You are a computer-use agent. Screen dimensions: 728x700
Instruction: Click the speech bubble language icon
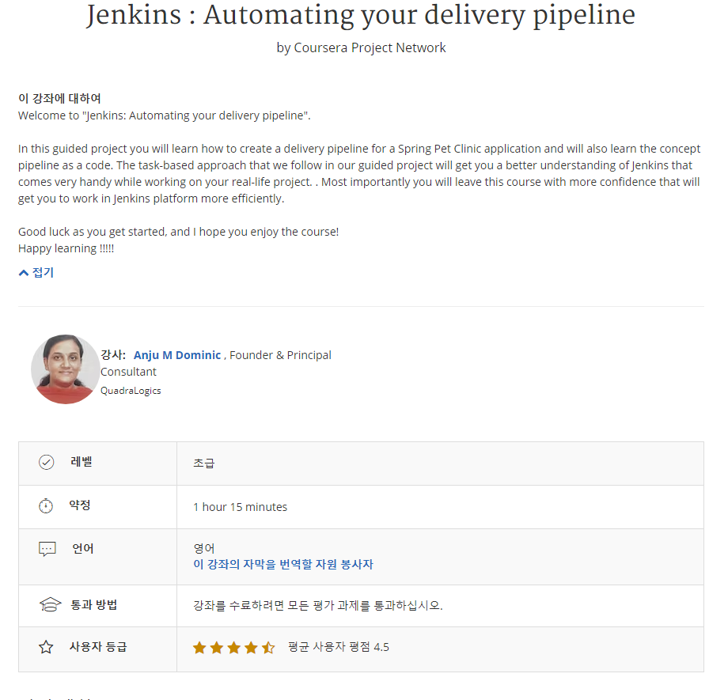[x=47, y=549]
